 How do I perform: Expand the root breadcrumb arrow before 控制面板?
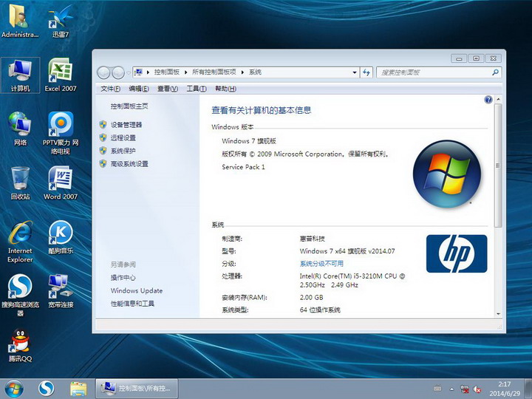coord(148,72)
